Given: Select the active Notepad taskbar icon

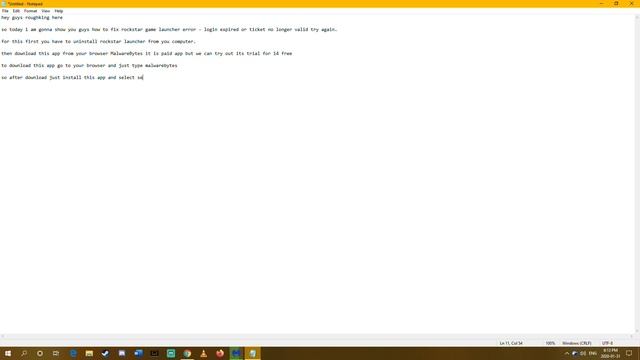Looking at the screenshot, I should coord(253,353).
